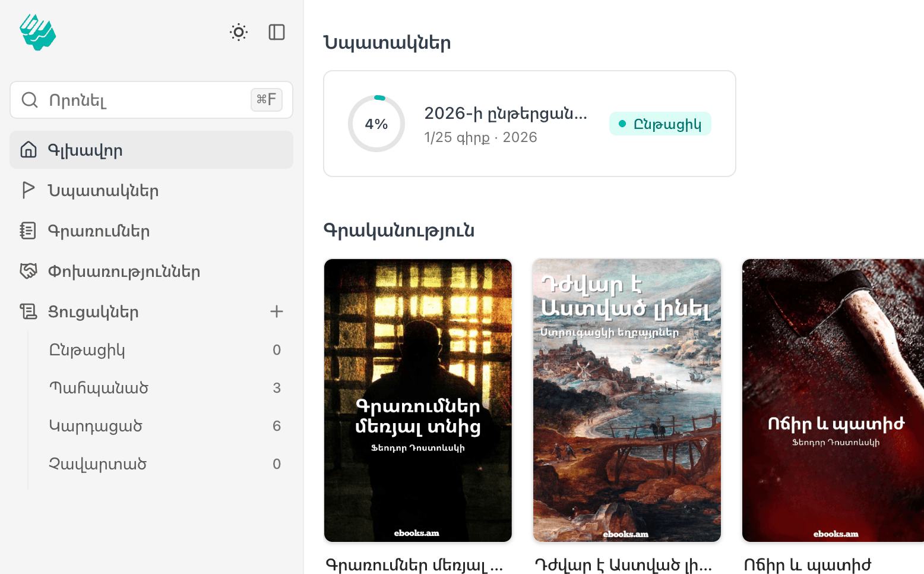Click Գրառումներ մեռյալ ... title below cover
The height and width of the screenshot is (574, 924).
click(x=414, y=564)
